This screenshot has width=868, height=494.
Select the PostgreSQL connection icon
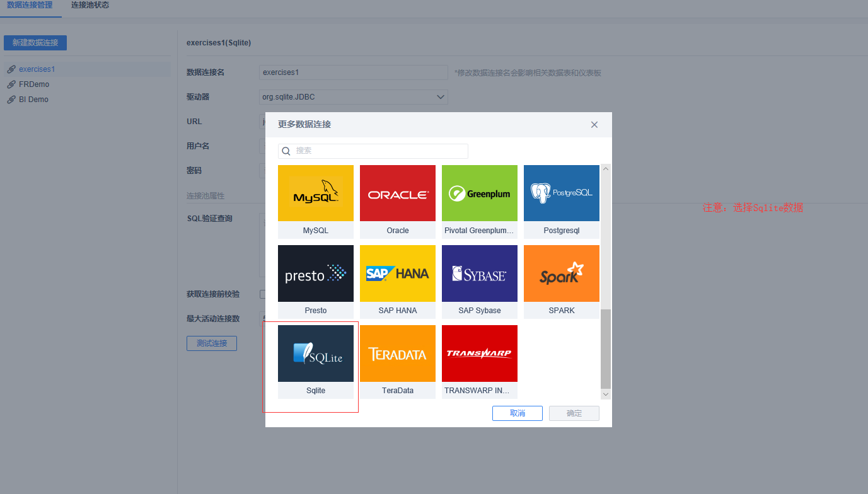pyautogui.click(x=562, y=193)
